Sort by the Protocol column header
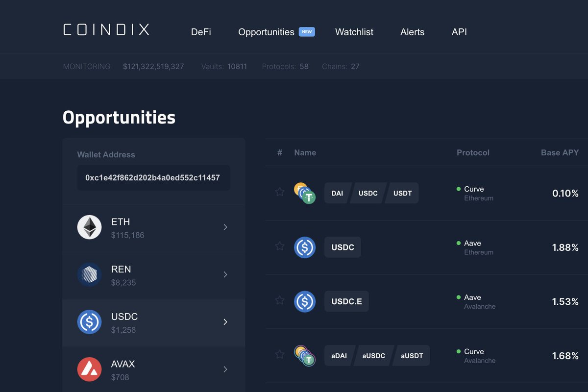Image resolution: width=588 pixels, height=392 pixels. pyautogui.click(x=473, y=153)
